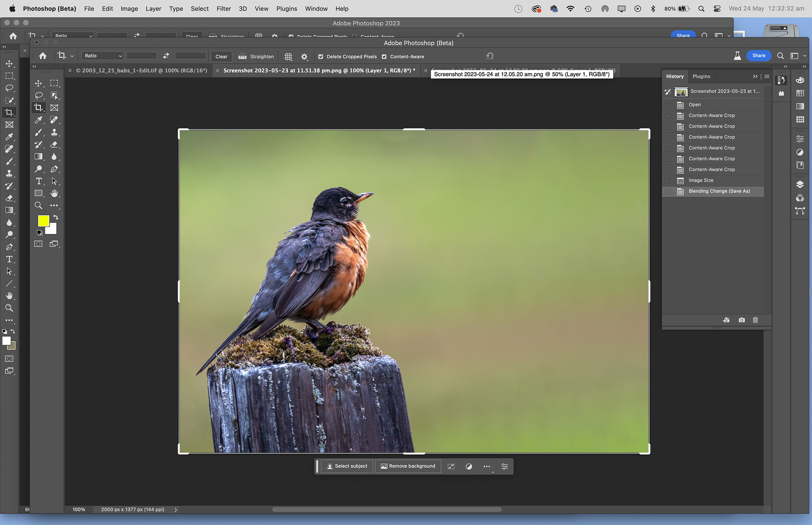
Task: Select the Dodge tool in the two-column toolbar
Action: click(39, 169)
